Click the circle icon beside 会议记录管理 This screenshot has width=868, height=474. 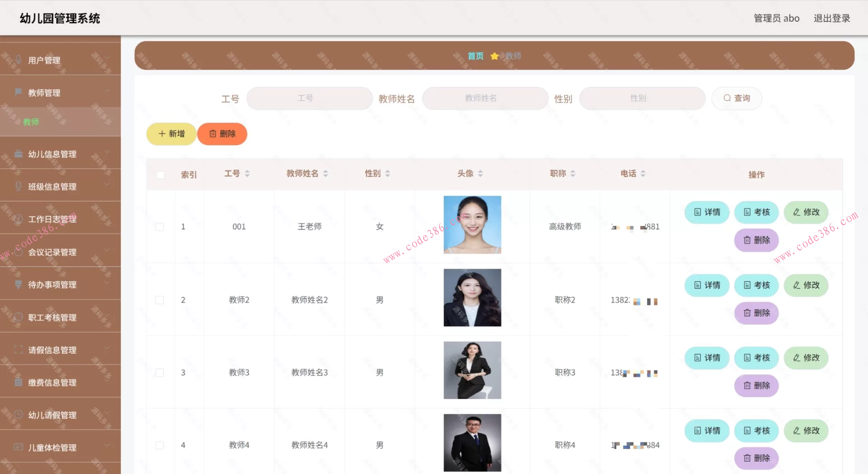click(19, 252)
